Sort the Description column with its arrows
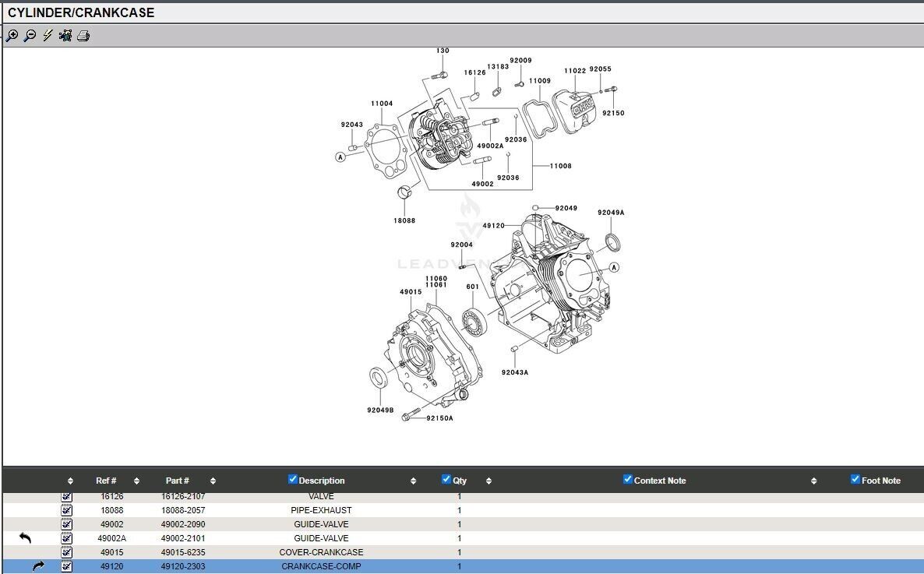The height and width of the screenshot is (574, 924). point(414,481)
